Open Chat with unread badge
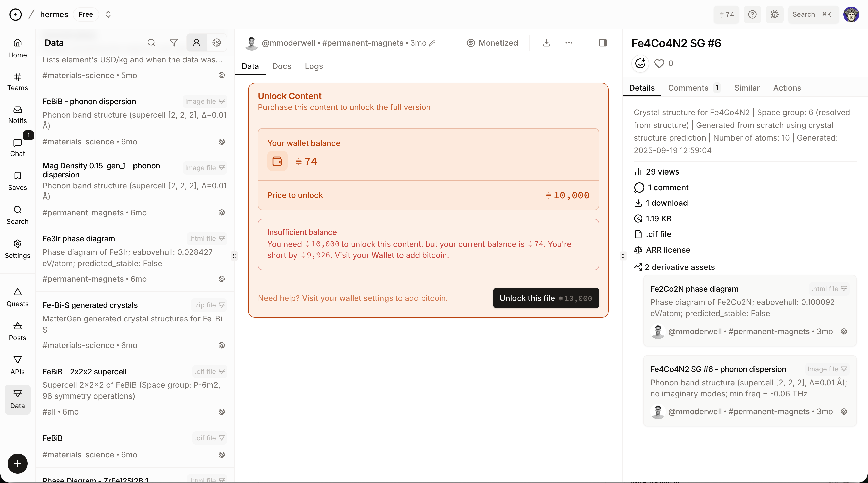 [x=18, y=148]
